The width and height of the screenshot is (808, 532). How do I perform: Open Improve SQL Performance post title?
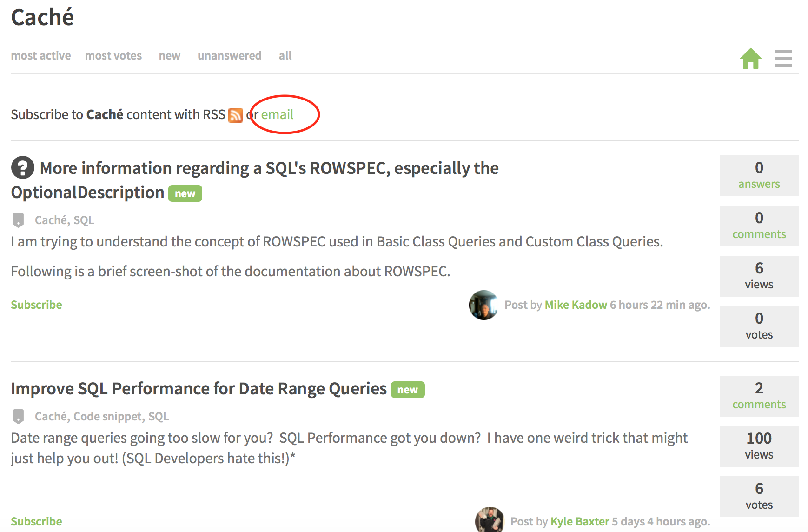[x=199, y=389]
